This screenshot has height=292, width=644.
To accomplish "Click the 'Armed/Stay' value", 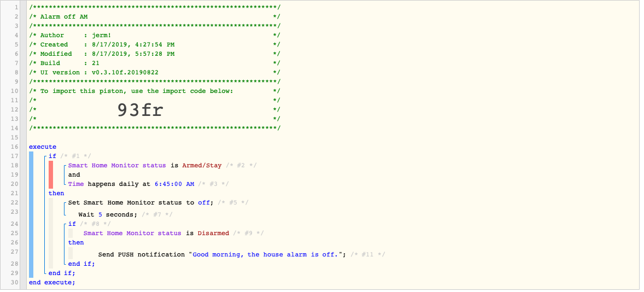I will 202,166.
